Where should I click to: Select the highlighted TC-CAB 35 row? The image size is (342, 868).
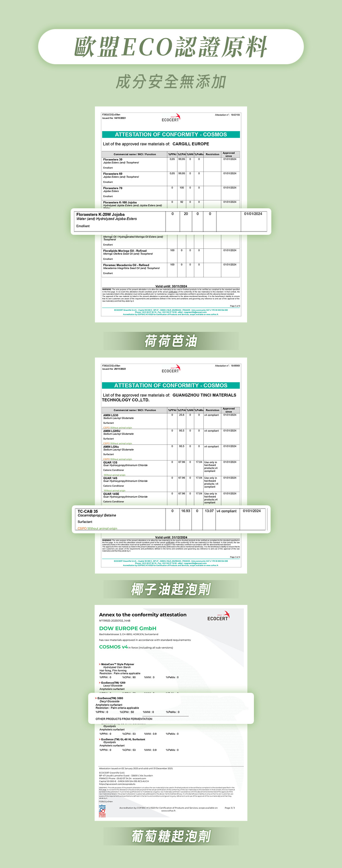pyautogui.click(x=171, y=519)
